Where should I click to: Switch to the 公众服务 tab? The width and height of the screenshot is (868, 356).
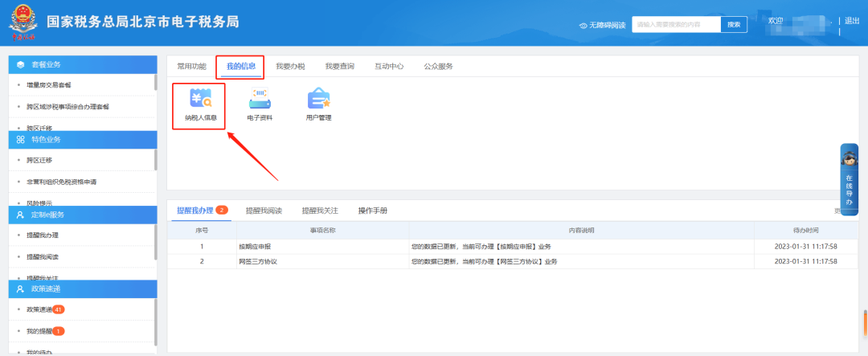439,67
